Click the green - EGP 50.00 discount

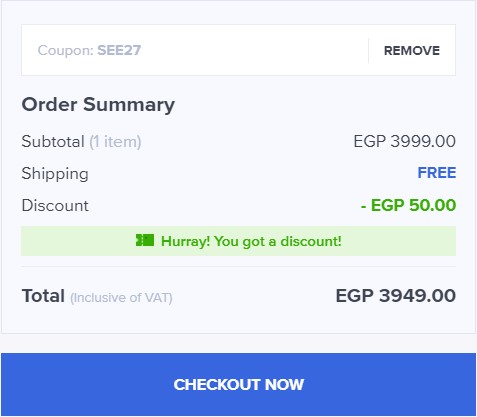point(408,205)
